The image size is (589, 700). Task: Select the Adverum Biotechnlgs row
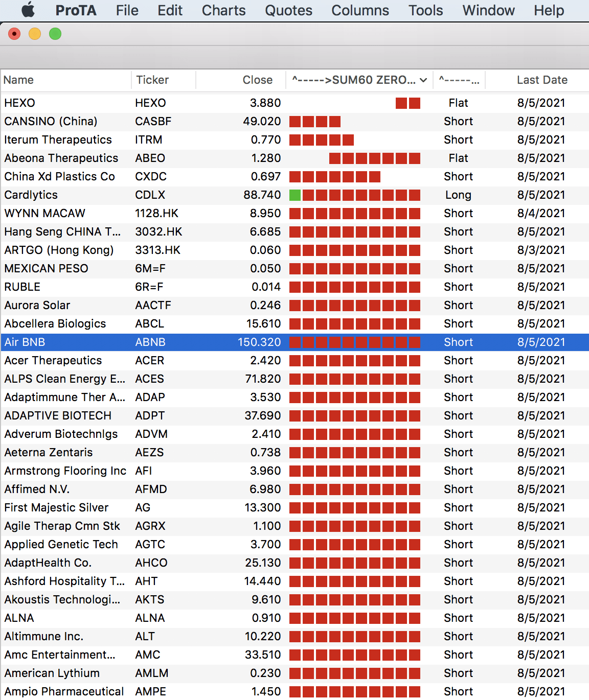tap(294, 434)
